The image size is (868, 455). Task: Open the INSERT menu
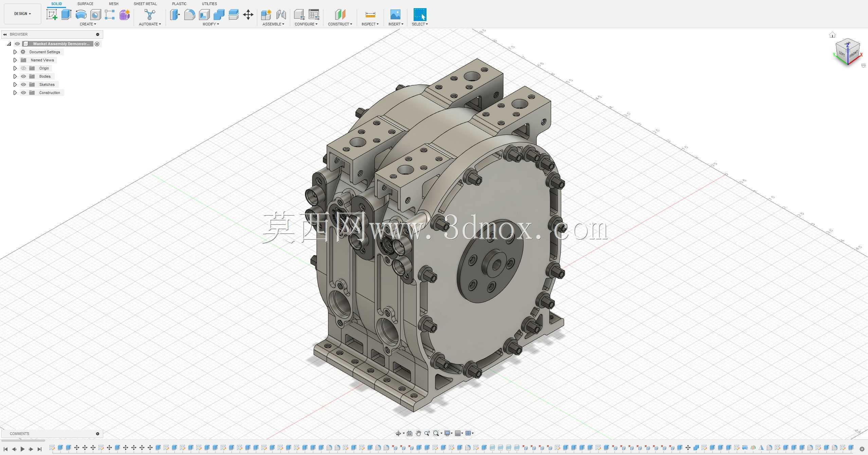click(396, 24)
